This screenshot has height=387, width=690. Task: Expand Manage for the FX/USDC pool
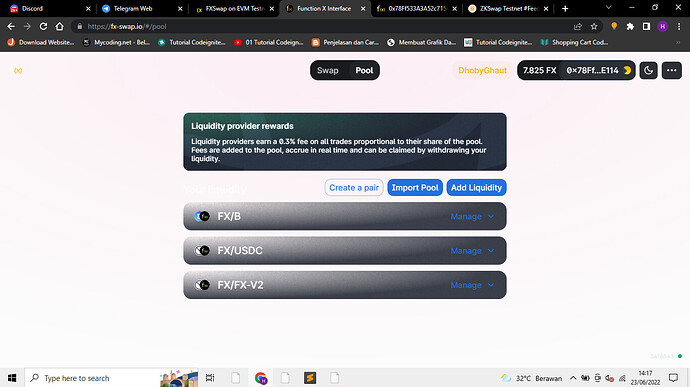pyautogui.click(x=472, y=251)
